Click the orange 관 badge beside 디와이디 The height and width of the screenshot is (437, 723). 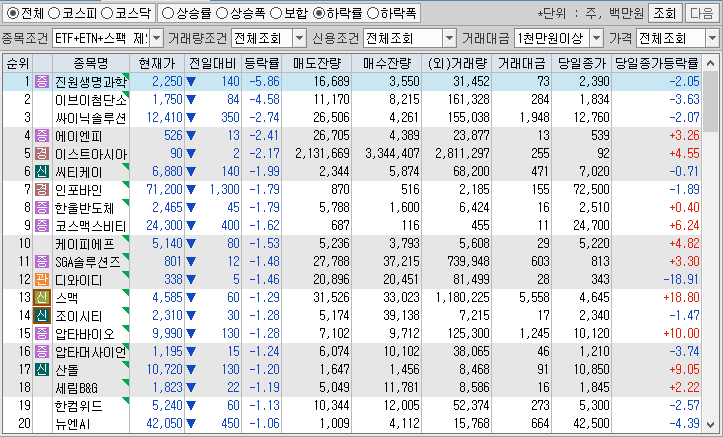42,279
